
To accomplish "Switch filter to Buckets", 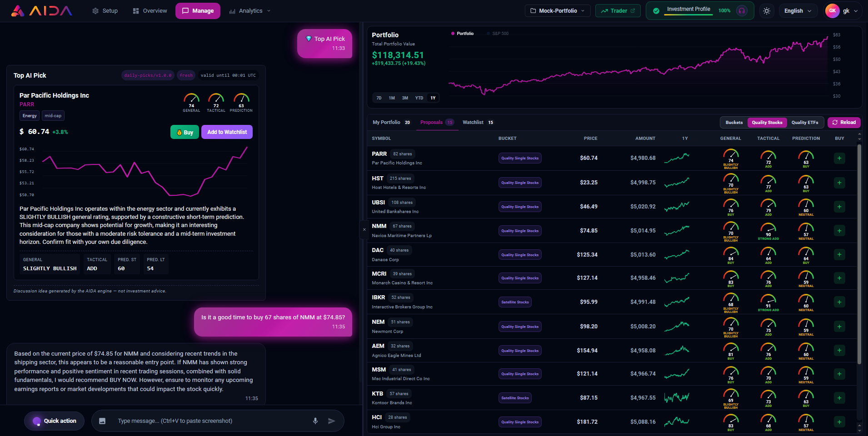I will (734, 123).
